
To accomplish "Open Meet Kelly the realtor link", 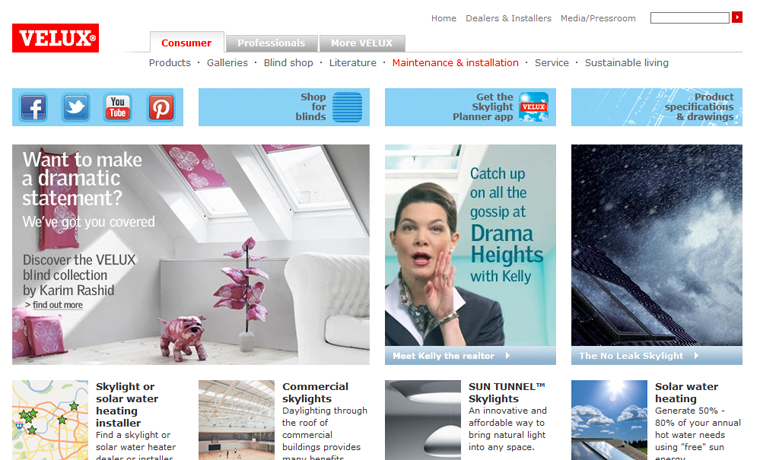I will (443, 356).
